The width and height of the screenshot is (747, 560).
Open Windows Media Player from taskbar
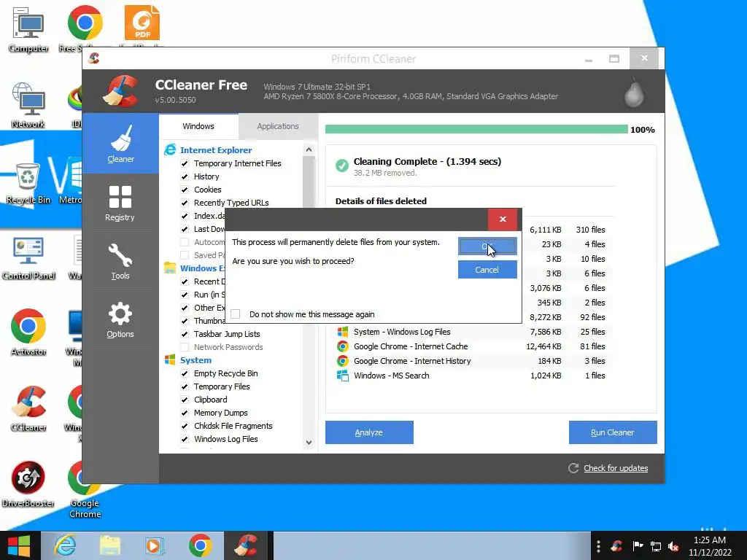coord(155,545)
